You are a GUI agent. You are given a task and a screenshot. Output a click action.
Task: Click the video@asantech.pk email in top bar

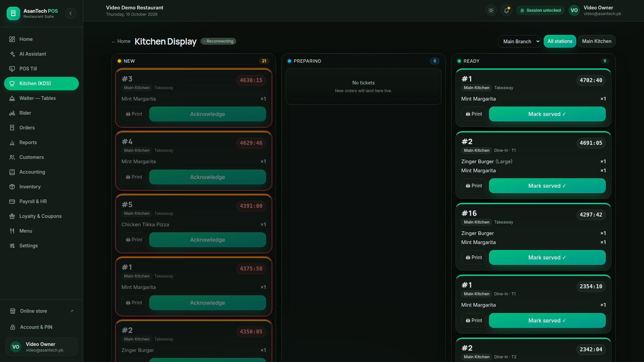pos(602,14)
